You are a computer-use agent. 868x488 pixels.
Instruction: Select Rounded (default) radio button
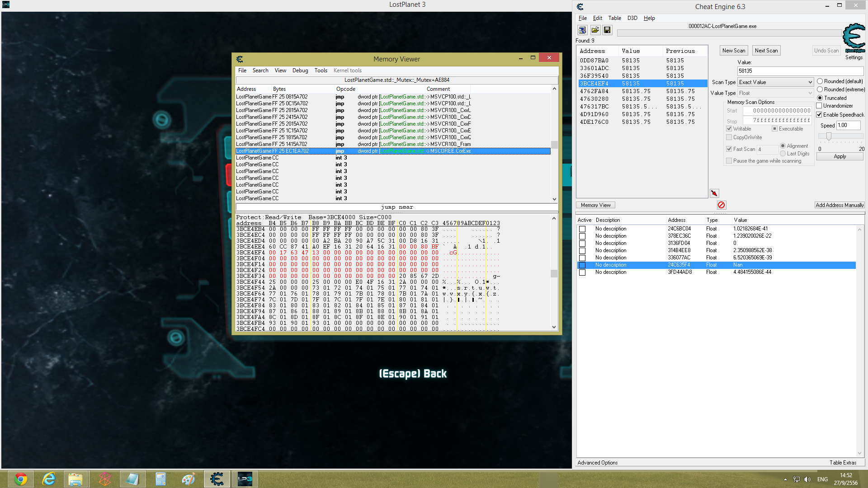coord(820,81)
